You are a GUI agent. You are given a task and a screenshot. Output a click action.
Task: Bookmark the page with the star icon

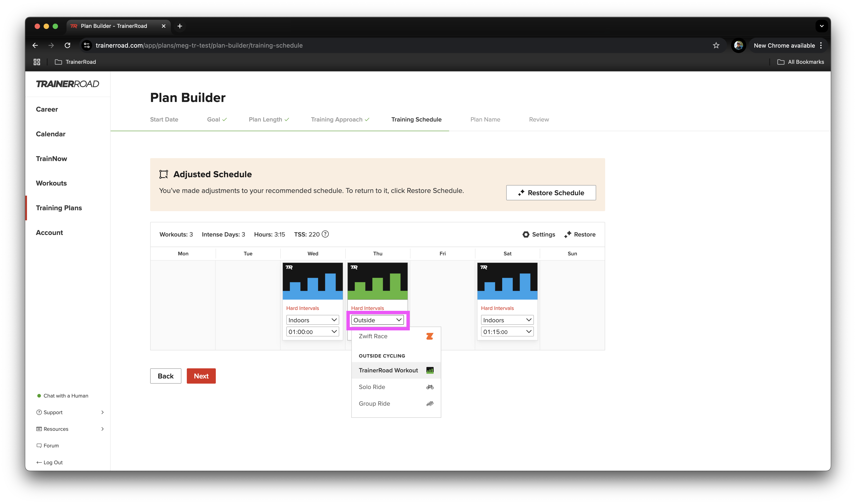click(x=716, y=46)
